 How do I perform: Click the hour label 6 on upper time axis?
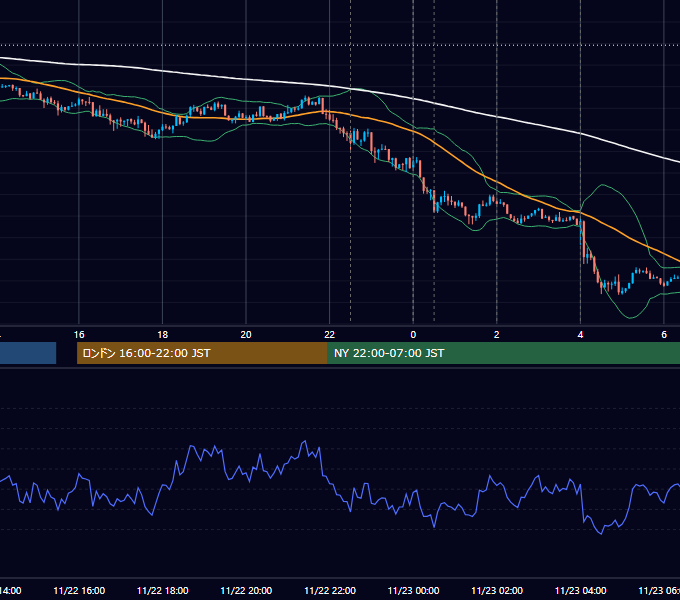point(664,335)
